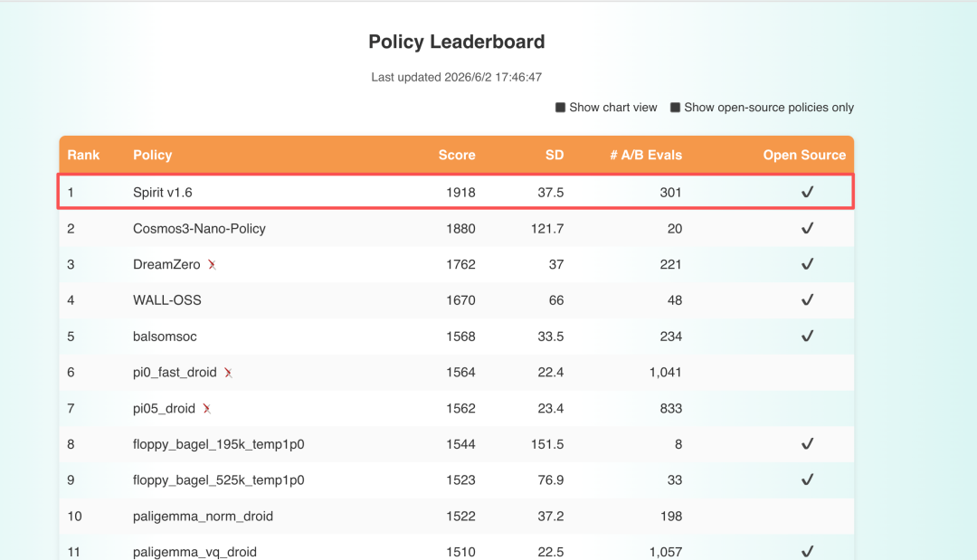Viewport: 977px width, 560px height.
Task: Click the score value 1670
Action: [x=460, y=300]
